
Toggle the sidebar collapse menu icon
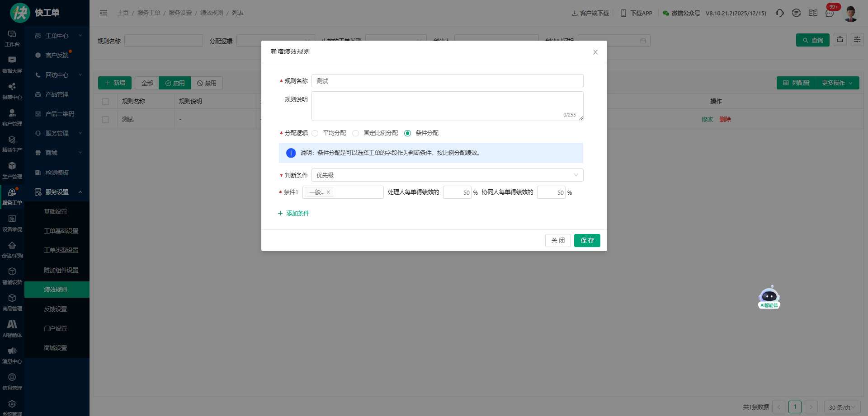point(104,13)
